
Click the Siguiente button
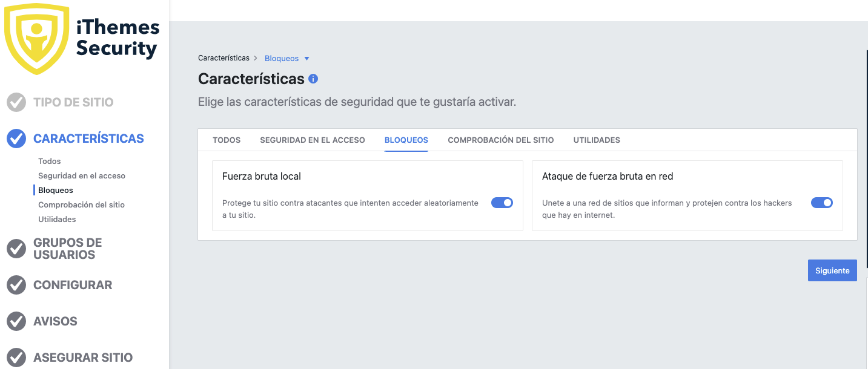coord(832,270)
